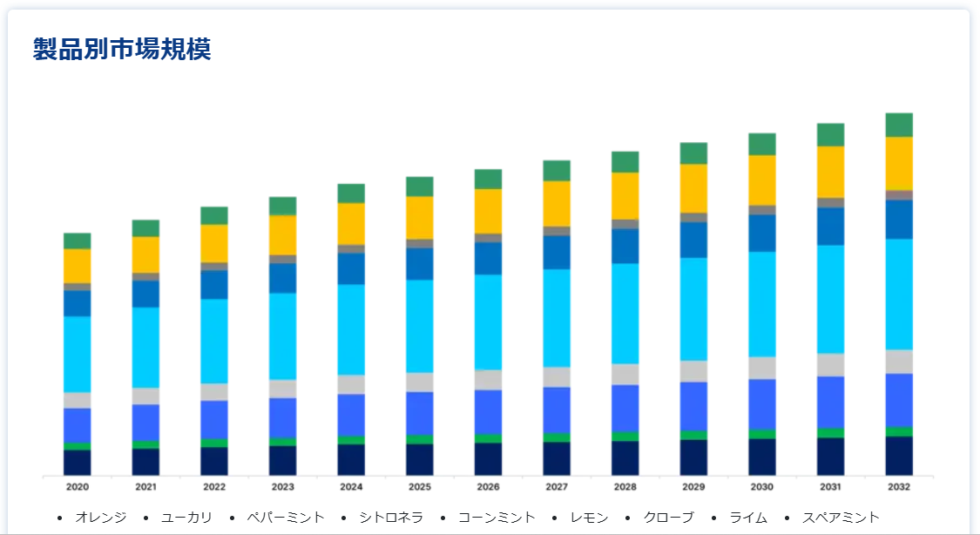Select the 2032 axis label
The width and height of the screenshot is (980, 535).
(899, 486)
